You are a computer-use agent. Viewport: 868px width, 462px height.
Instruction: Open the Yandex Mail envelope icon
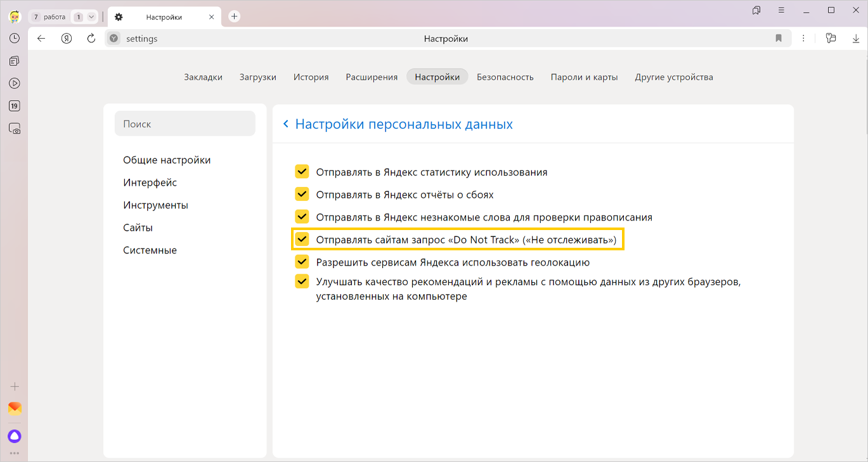(15, 409)
